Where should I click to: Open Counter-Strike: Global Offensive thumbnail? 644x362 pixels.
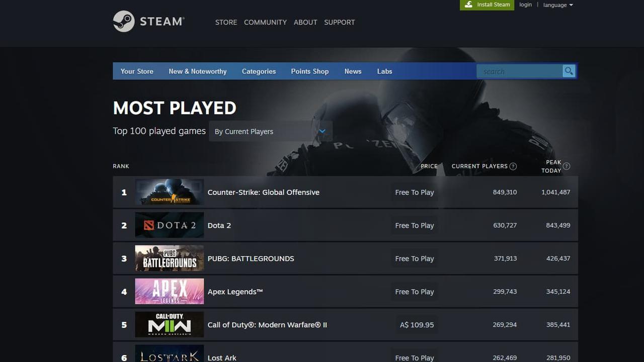point(170,192)
